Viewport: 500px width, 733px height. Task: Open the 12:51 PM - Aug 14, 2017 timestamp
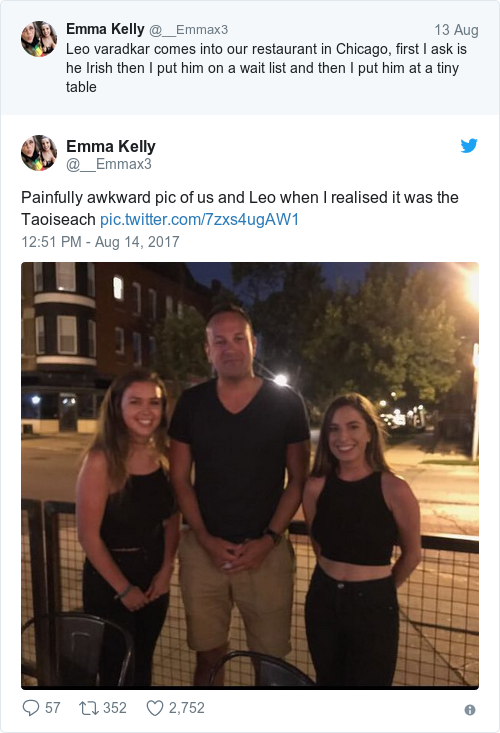pos(100,242)
